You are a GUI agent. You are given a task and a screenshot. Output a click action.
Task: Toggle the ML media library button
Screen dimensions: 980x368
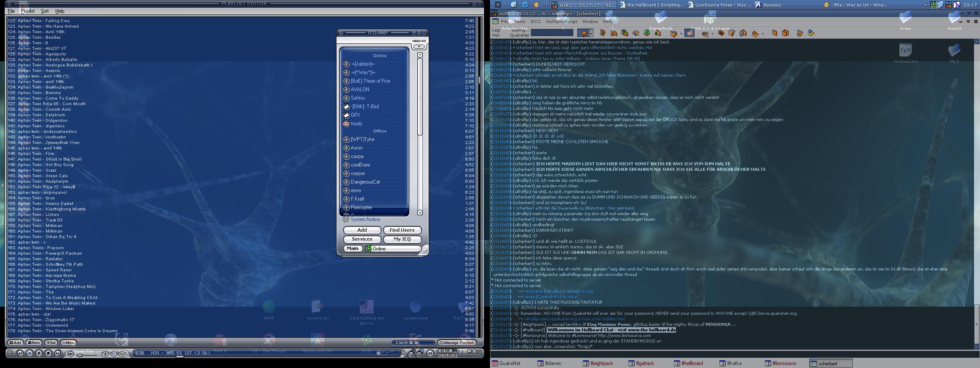[122, 354]
